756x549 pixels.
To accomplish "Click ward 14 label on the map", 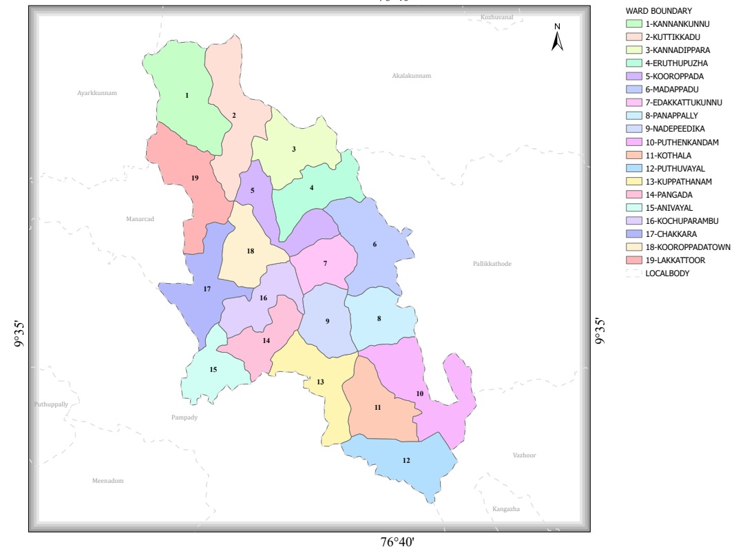I will tap(266, 340).
